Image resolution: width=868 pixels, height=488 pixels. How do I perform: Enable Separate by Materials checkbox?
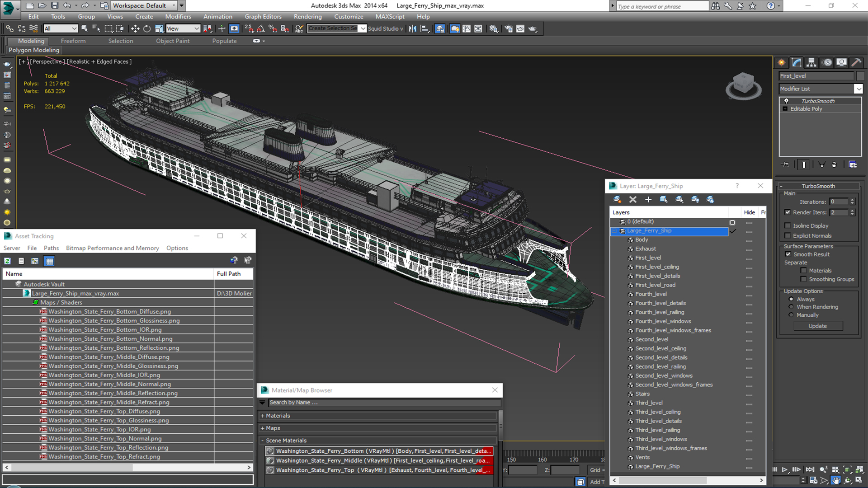[803, 271]
